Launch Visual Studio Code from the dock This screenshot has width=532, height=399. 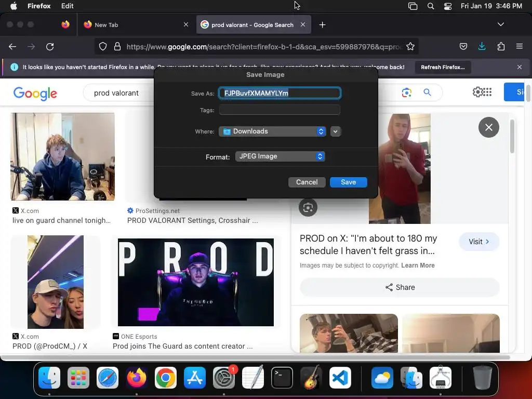340,378
